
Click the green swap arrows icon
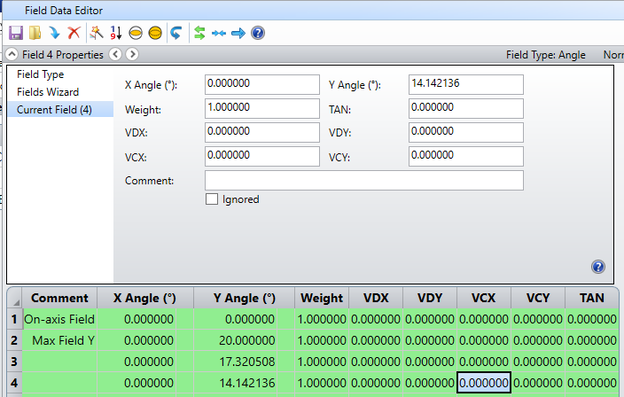(199, 33)
